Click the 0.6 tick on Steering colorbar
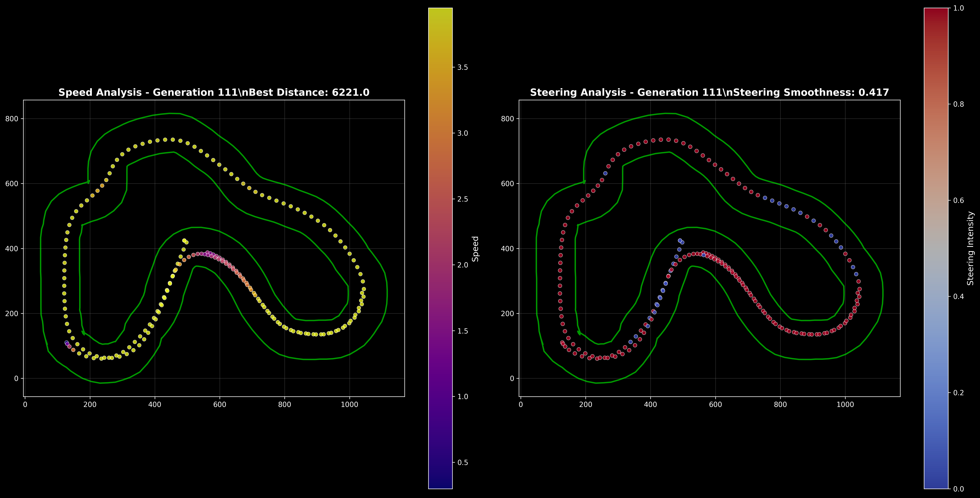 [x=958, y=200]
